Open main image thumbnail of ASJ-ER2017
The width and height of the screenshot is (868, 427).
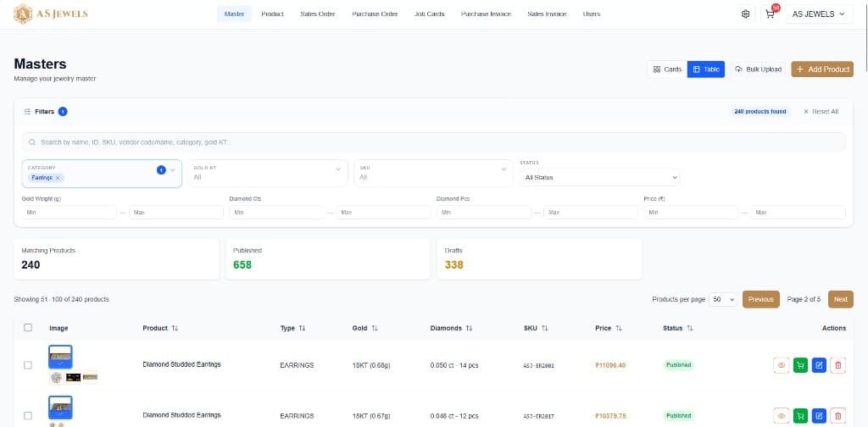60,408
